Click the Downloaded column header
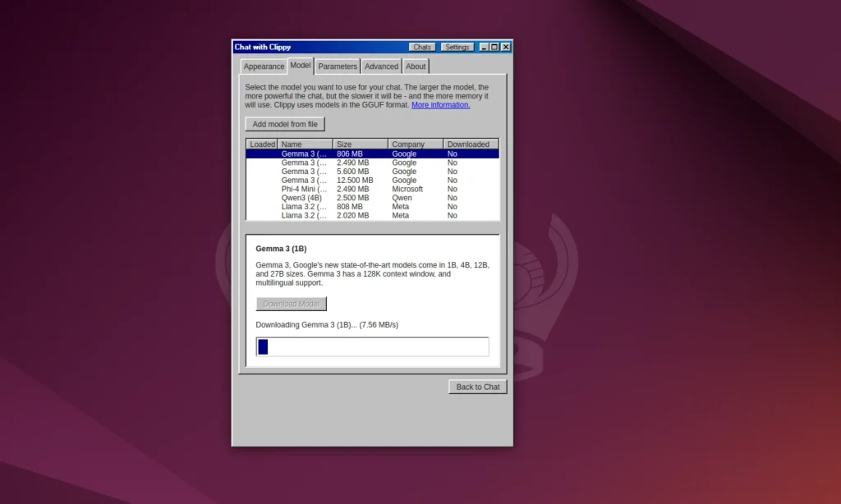 (471, 144)
